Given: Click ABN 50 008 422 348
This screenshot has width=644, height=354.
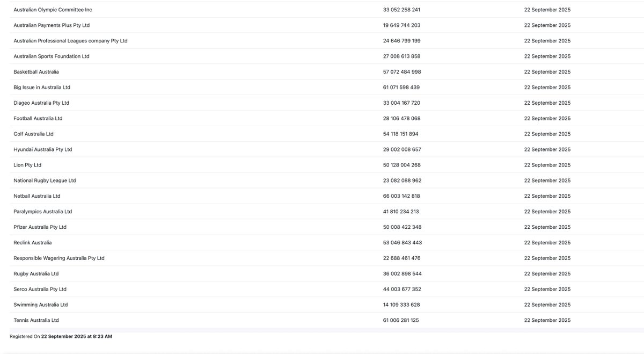Looking at the screenshot, I should tap(402, 228).
